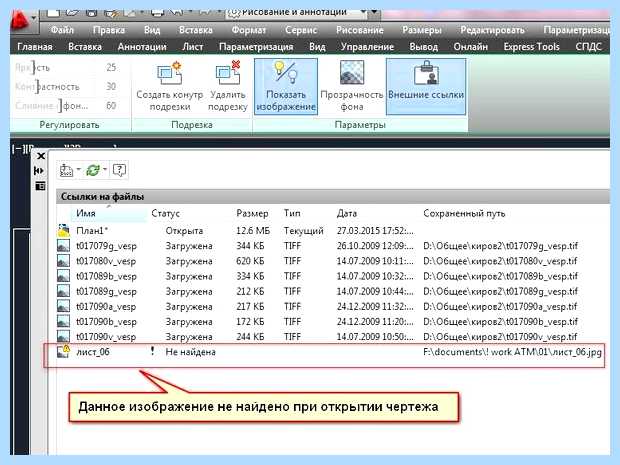Click Удалить подрезку icon
Image resolution: width=620 pixels, height=465 pixels.
[228, 73]
